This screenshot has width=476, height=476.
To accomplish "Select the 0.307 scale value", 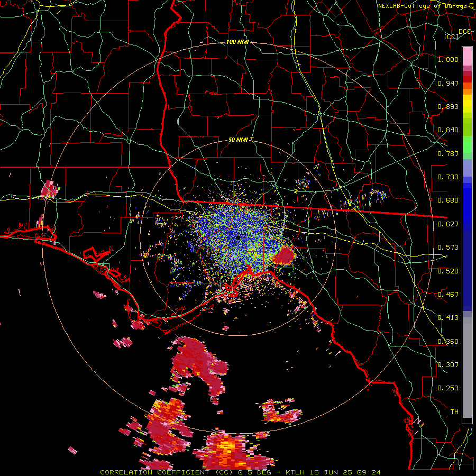I will coord(448,365).
